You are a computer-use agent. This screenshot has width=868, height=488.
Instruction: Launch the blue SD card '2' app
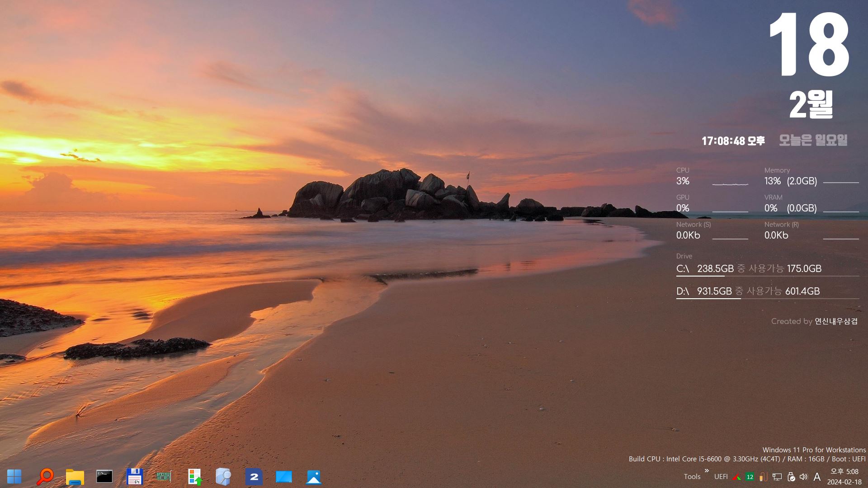254,477
